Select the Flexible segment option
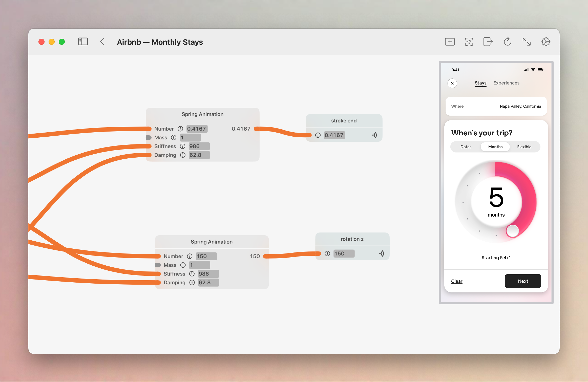Image resolution: width=588 pixels, height=382 pixels. point(524,147)
